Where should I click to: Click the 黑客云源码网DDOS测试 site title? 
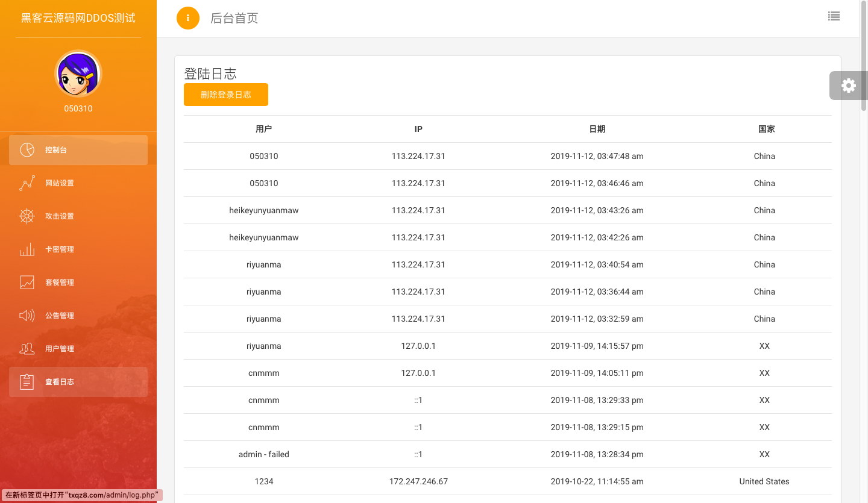pyautogui.click(x=78, y=18)
